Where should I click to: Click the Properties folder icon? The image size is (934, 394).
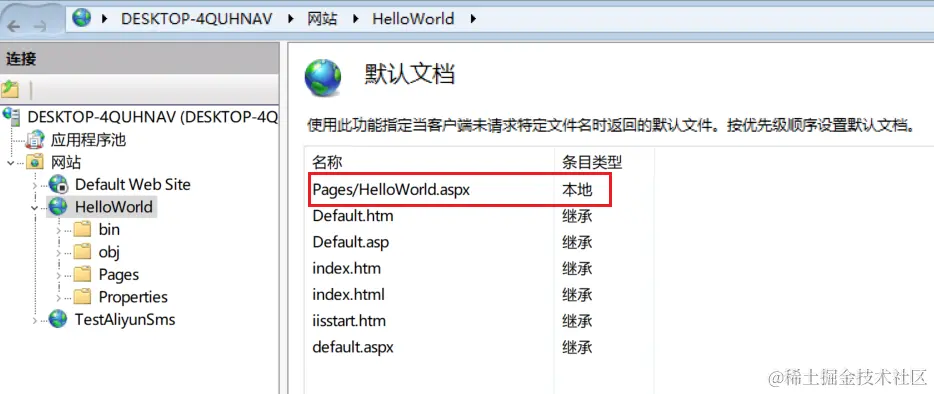(82, 296)
